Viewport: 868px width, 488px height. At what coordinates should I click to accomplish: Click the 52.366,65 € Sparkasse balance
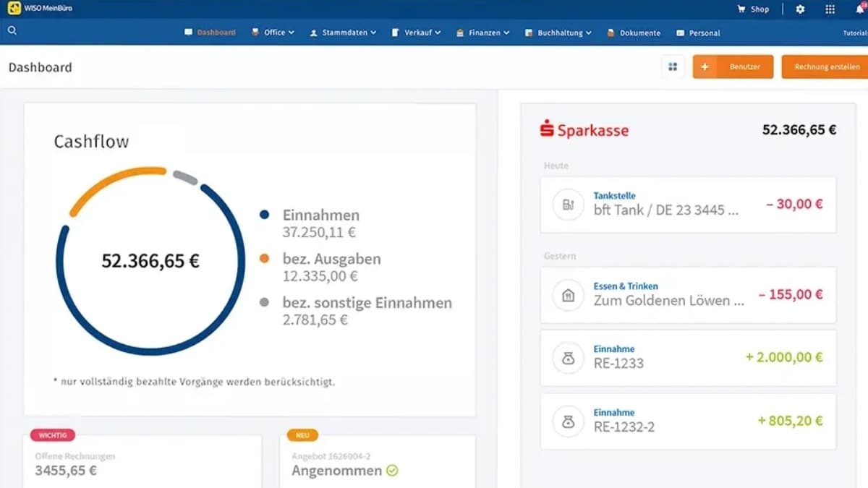click(x=799, y=130)
